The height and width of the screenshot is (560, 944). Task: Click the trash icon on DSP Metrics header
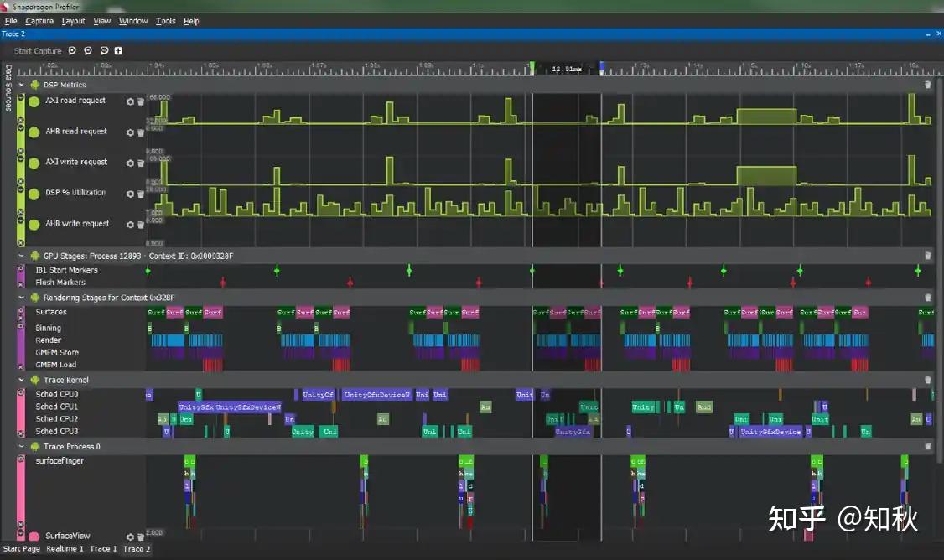point(928,84)
